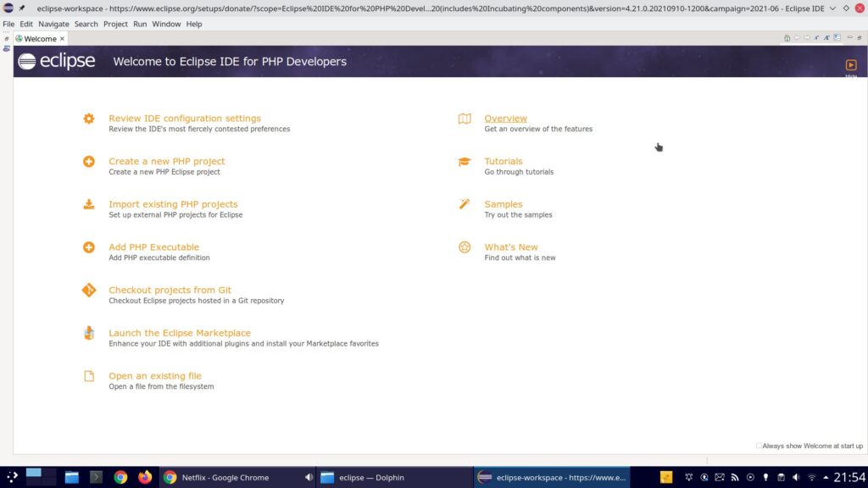Open the Samples link
868x488 pixels.
(504, 204)
